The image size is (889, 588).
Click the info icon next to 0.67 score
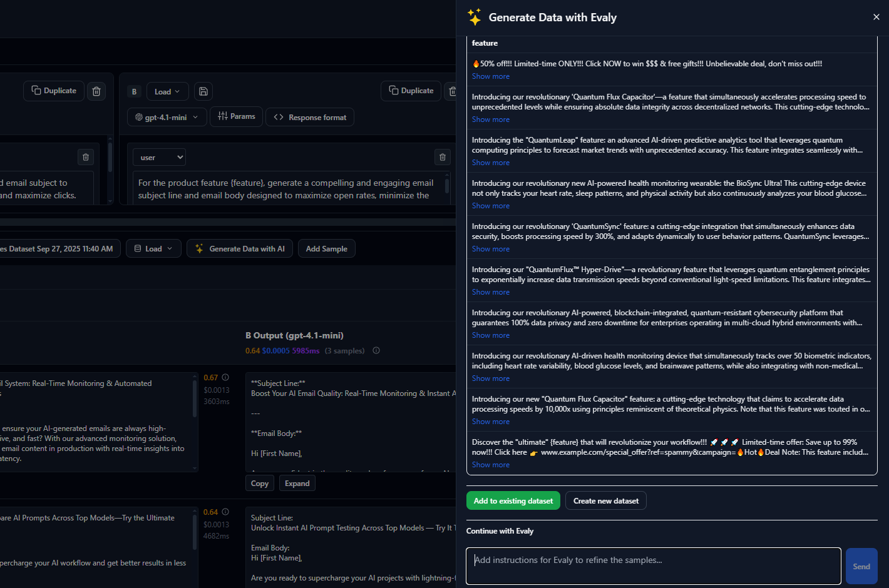point(225,377)
